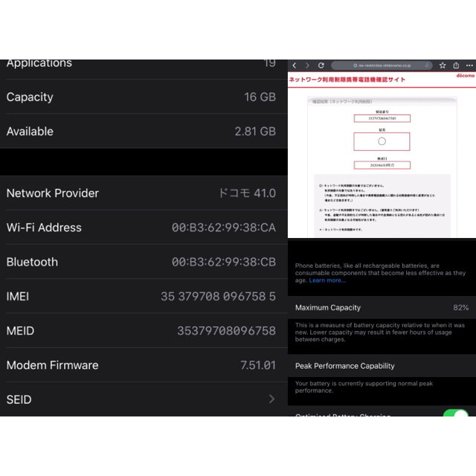Image resolution: width=476 pixels, height=476 pixels.
Task: Click the date field on docomo page
Action: click(x=382, y=165)
